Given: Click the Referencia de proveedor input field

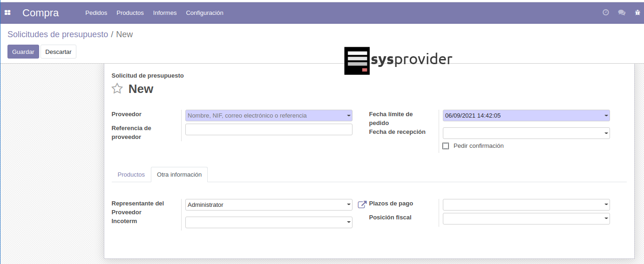Looking at the screenshot, I should pyautogui.click(x=269, y=130).
